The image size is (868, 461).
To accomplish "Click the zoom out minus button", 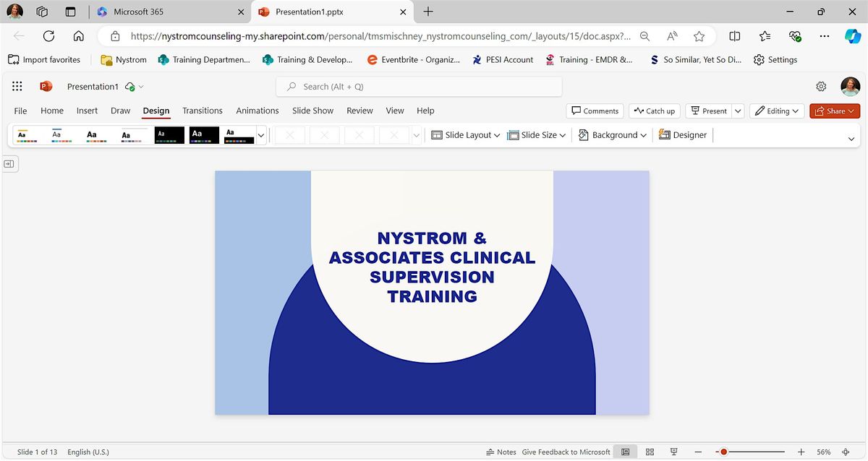I will [699, 452].
